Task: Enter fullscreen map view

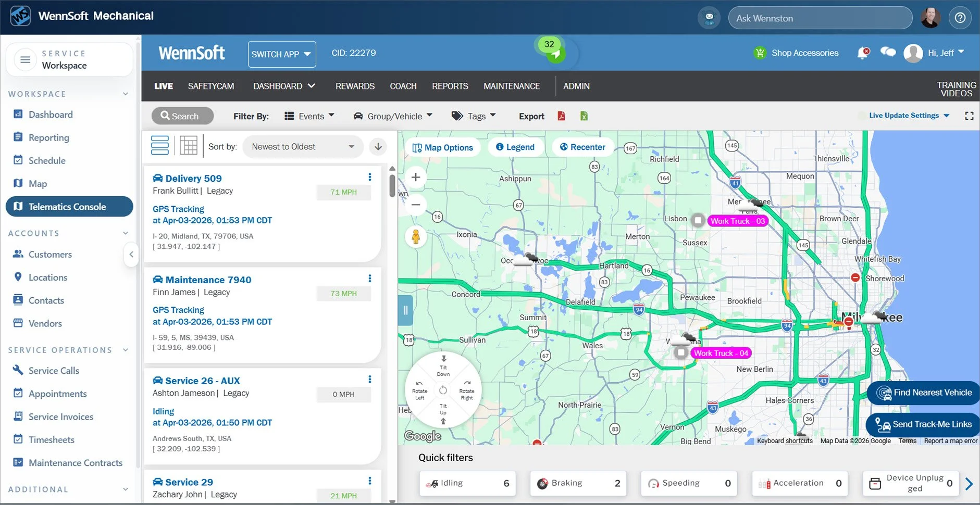Action: point(969,116)
